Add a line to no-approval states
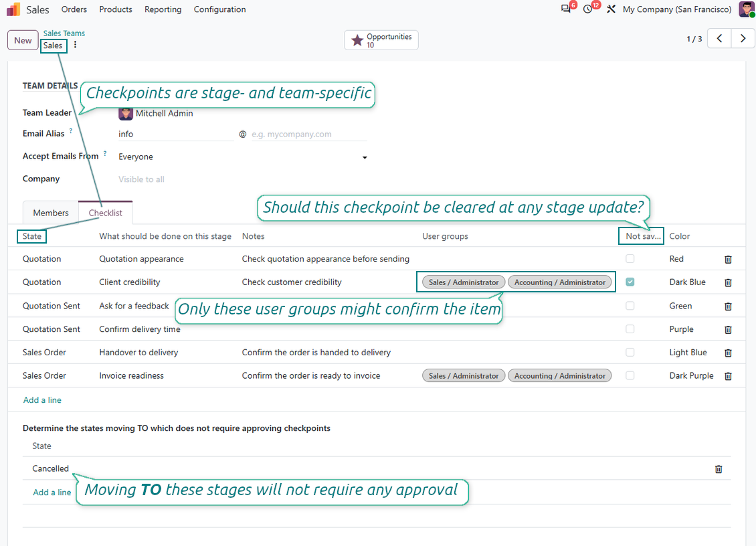 tap(52, 492)
